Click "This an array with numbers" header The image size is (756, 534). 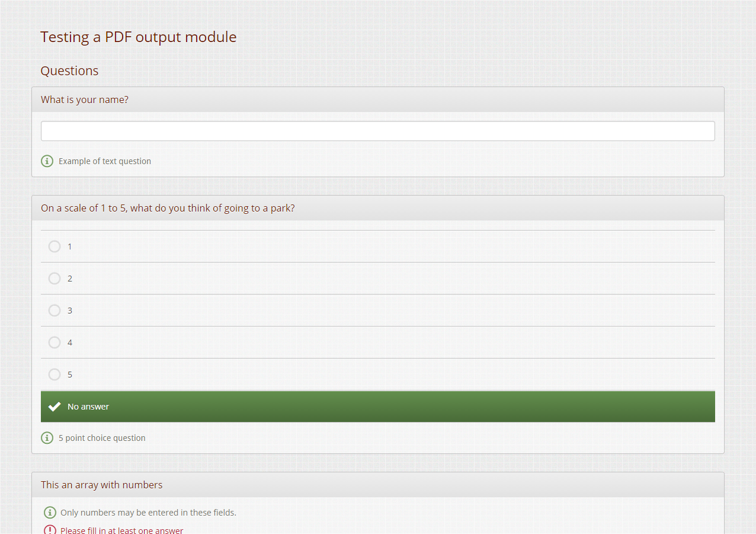[x=101, y=485]
